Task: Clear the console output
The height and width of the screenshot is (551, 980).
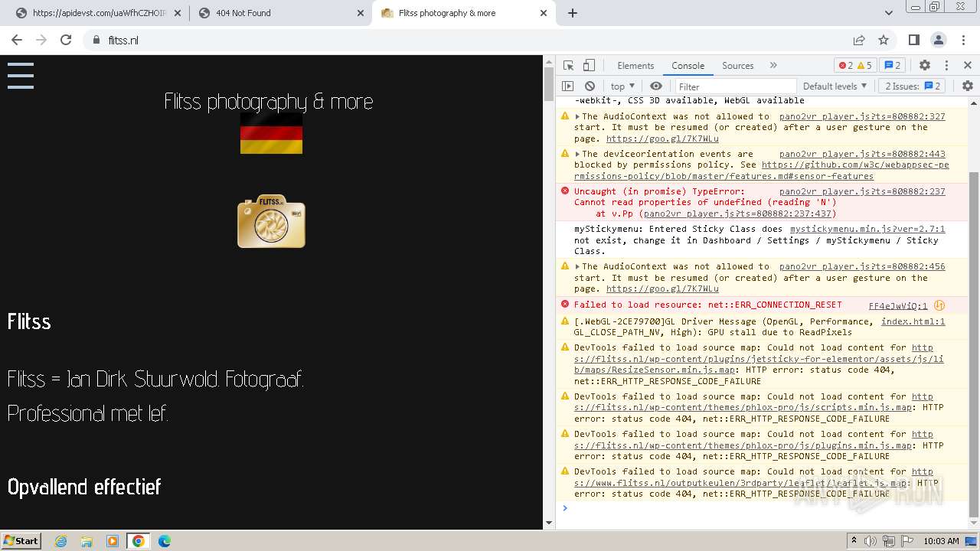Action: pyautogui.click(x=590, y=86)
